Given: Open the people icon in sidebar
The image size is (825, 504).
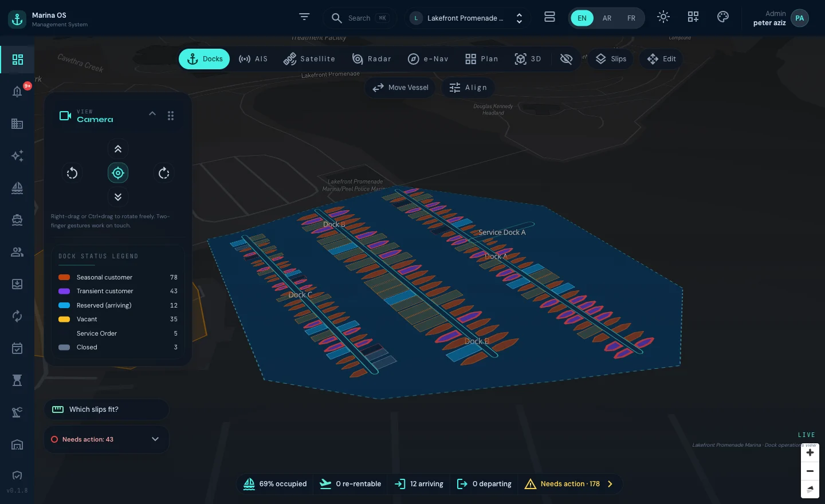Looking at the screenshot, I should (x=17, y=252).
